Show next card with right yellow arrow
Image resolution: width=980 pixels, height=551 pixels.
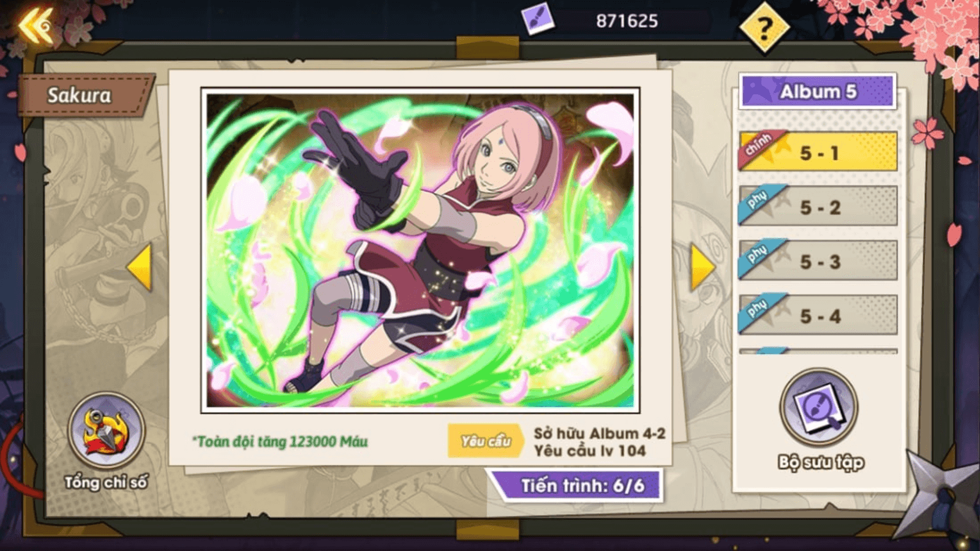[x=702, y=267]
